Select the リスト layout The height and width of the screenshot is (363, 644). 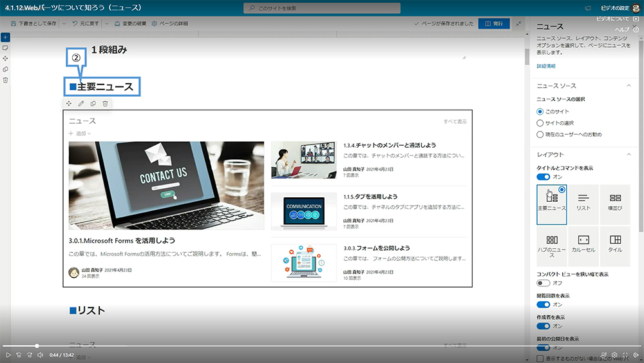583,204
